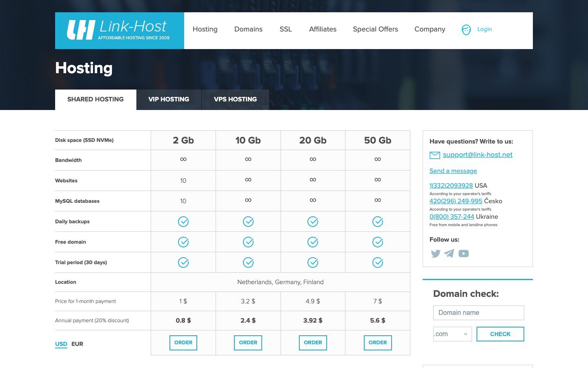Screen dimensions: 588x368
Task: Click the Websites infinity symbol for 10 Gb plan
Action: click(248, 180)
